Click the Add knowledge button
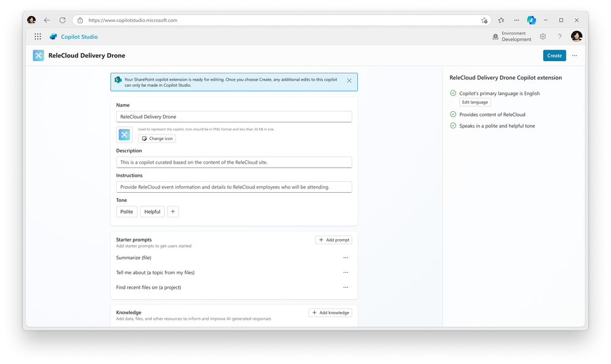 point(330,313)
